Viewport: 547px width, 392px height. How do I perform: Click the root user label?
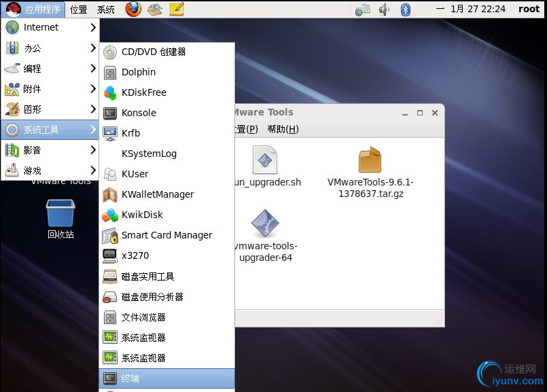(529, 10)
